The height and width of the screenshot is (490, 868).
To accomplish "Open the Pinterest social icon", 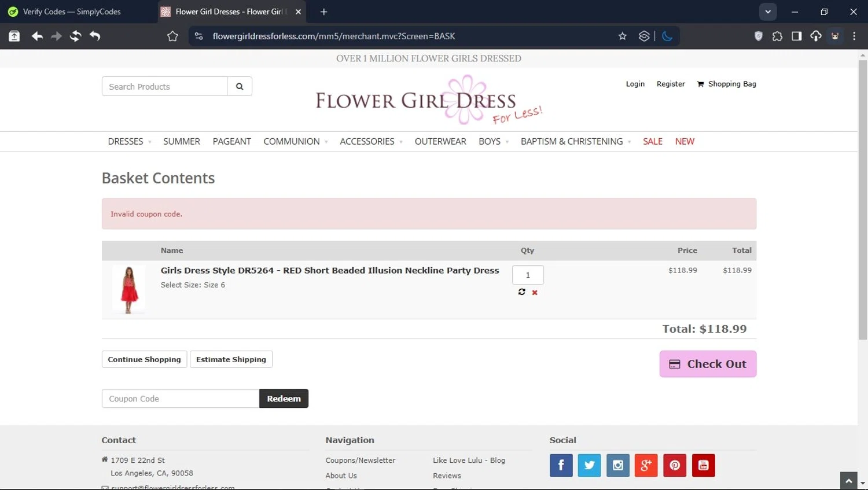I will pos(675,465).
